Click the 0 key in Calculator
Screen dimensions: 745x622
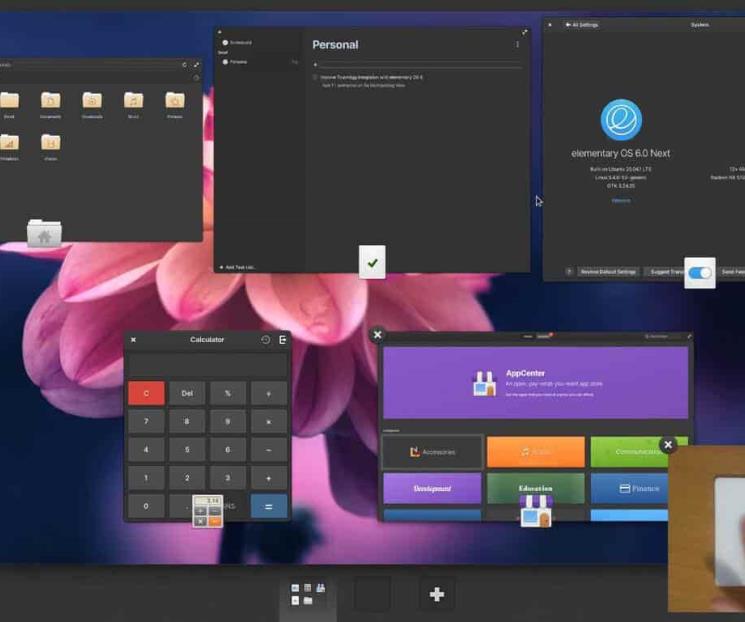[x=146, y=506]
